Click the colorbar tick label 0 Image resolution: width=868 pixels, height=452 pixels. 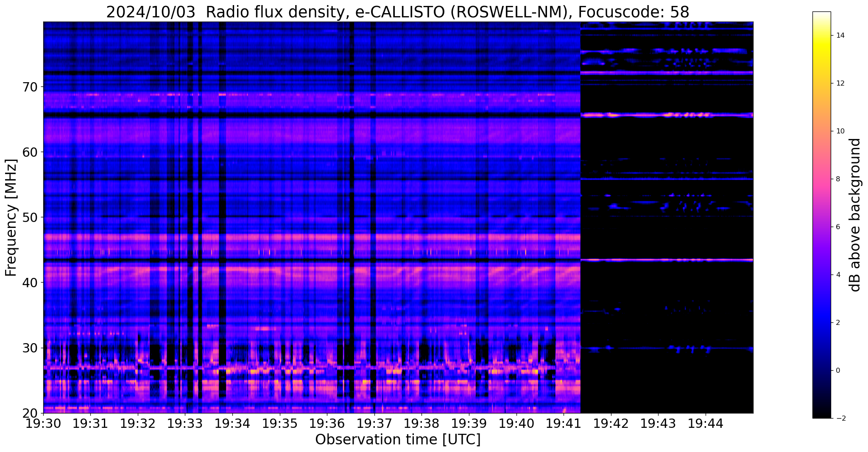coord(837,371)
